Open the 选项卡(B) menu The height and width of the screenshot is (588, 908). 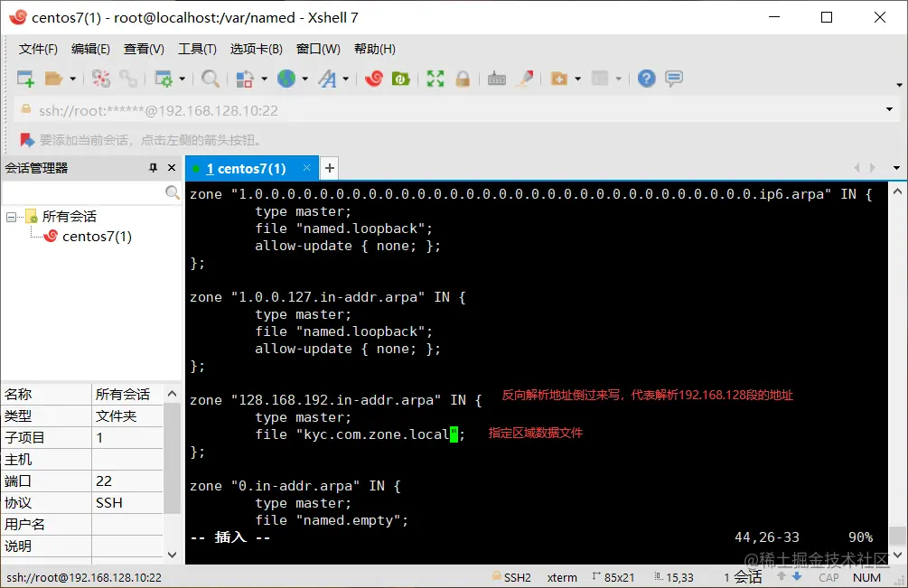tap(256, 49)
